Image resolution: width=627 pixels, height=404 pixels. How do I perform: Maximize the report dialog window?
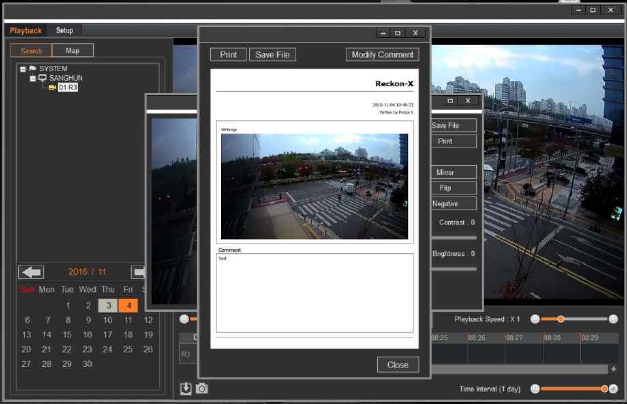(x=397, y=33)
